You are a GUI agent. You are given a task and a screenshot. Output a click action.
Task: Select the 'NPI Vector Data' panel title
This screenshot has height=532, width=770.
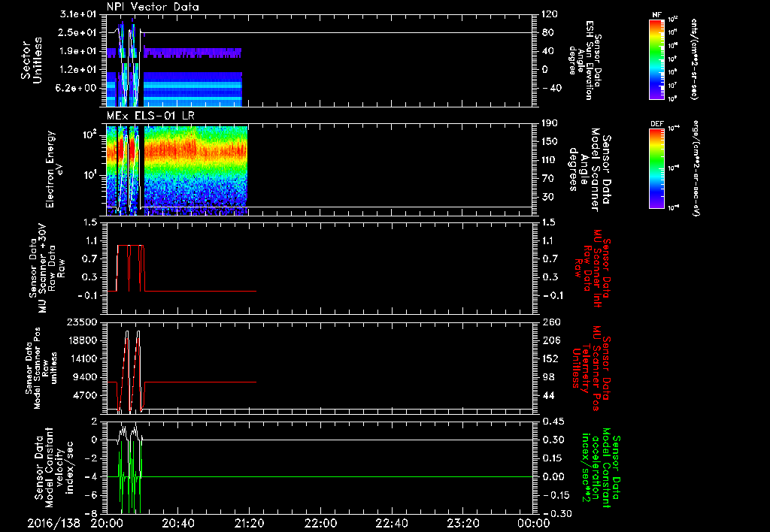[x=153, y=7]
